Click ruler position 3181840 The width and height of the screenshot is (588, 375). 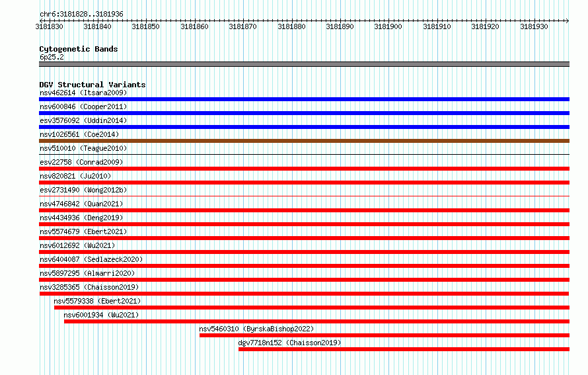click(98, 26)
